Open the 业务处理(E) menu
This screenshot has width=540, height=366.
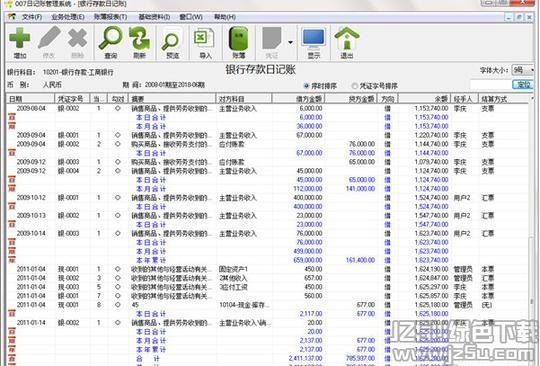pos(68,17)
